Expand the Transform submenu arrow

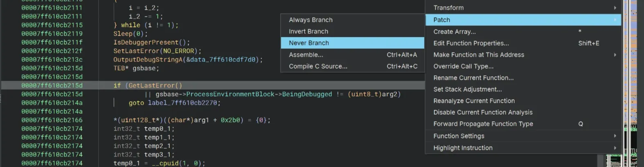click(615, 8)
